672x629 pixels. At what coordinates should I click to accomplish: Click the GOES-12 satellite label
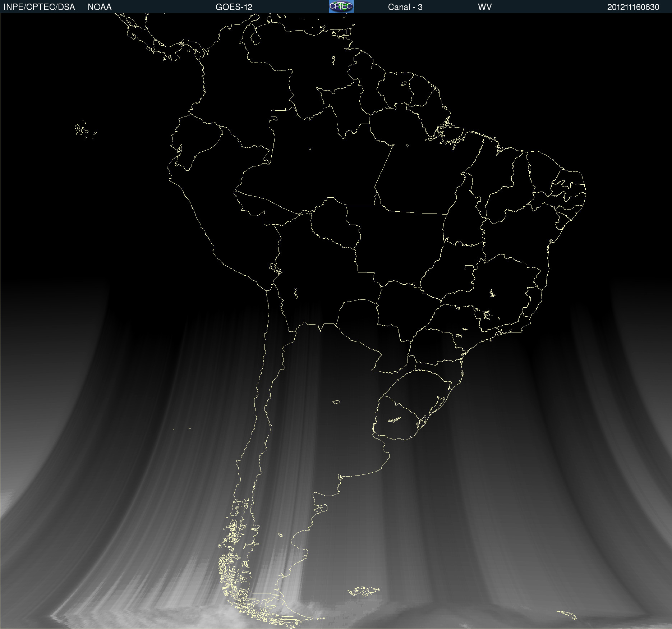tap(234, 7)
